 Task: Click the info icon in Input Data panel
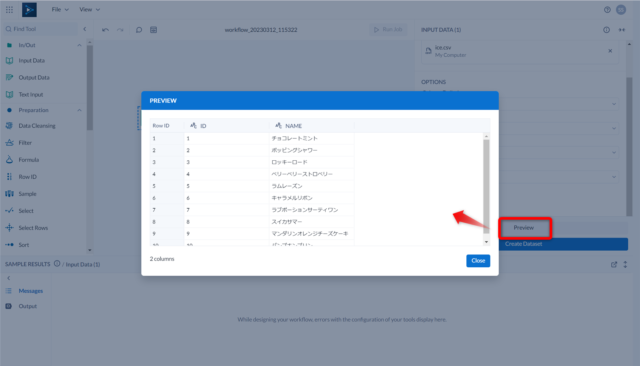coord(607,30)
